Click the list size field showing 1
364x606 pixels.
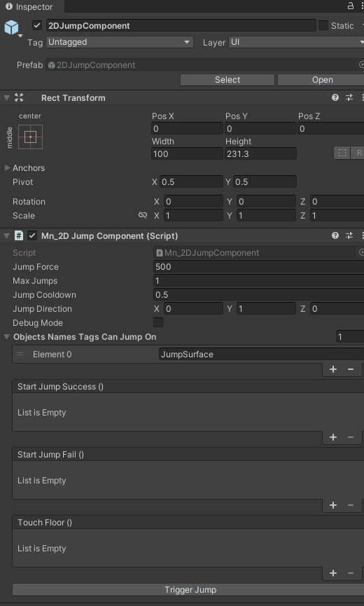(x=350, y=336)
